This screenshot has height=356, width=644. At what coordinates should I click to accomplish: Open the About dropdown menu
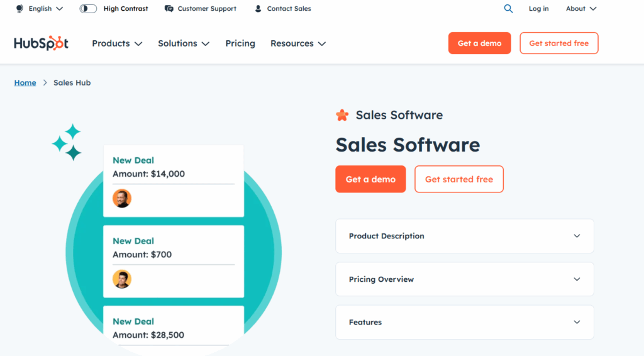tap(581, 9)
